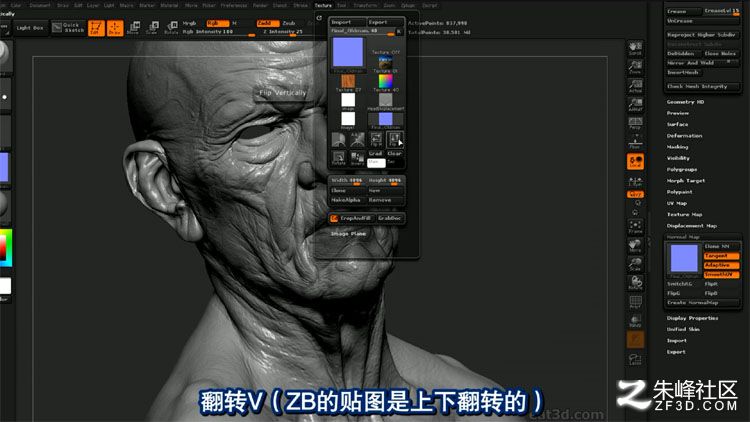Click the GrabDoc button
This screenshot has width=750, height=422.
click(390, 218)
